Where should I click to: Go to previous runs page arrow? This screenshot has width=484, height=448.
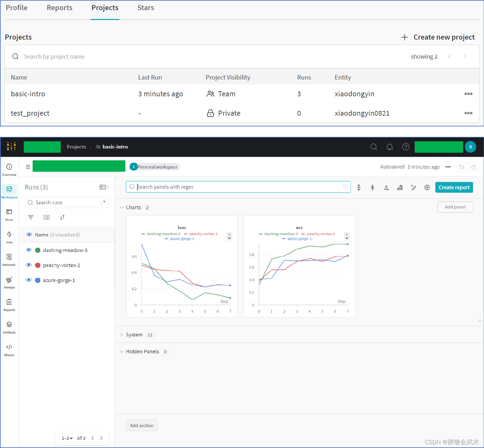click(x=93, y=438)
